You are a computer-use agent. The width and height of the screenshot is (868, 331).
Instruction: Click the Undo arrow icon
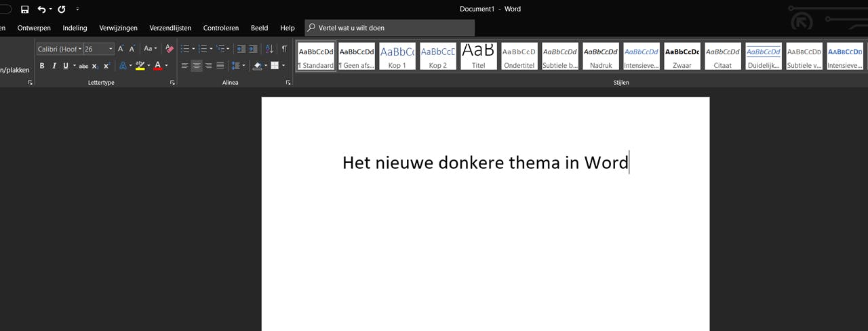pos(42,9)
